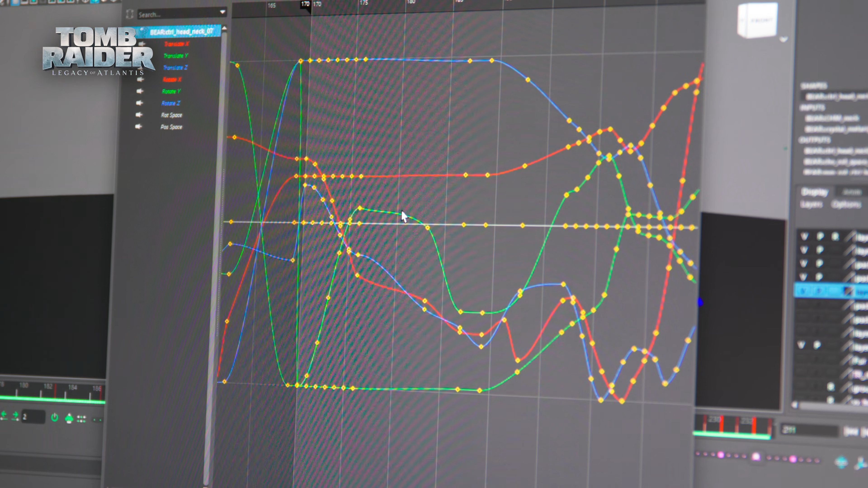The image size is (868, 488).
Task: Open the Options menu in layer editor
Action: point(846,204)
